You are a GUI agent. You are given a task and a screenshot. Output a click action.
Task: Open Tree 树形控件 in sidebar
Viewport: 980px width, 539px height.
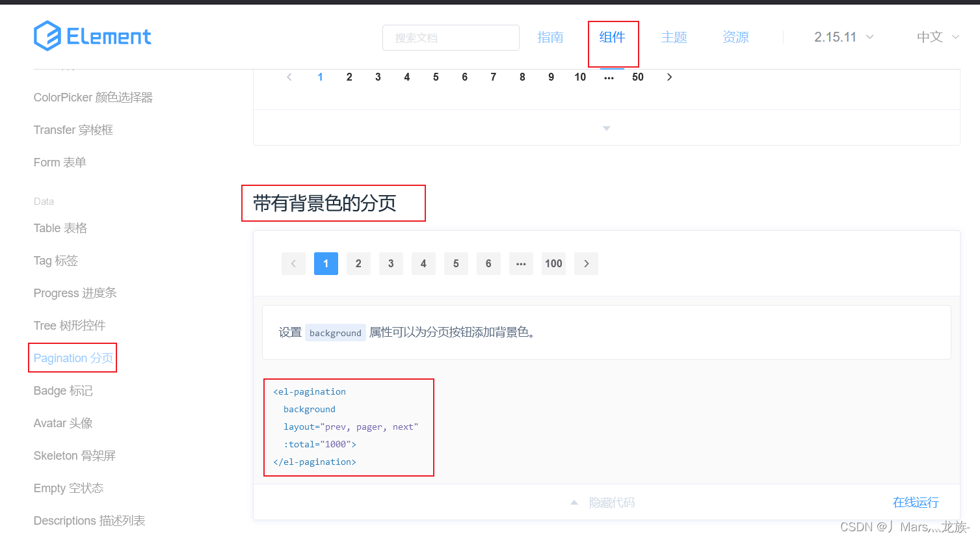click(70, 326)
